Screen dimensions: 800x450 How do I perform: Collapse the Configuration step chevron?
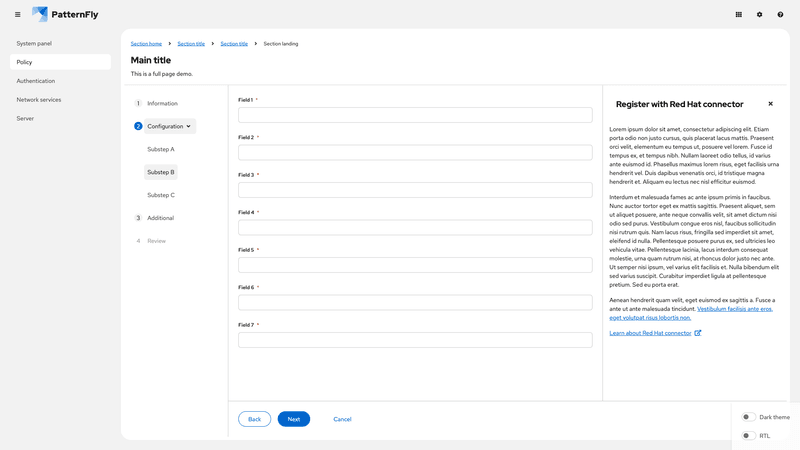click(x=188, y=126)
